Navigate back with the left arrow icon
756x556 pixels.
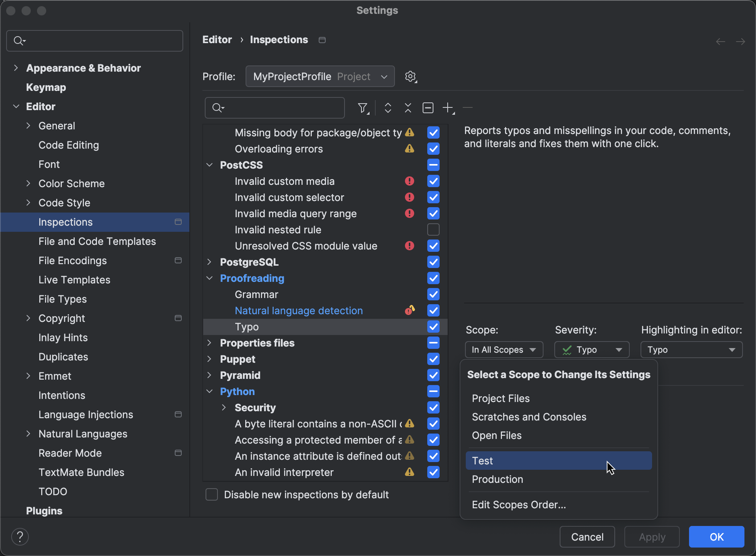tap(720, 42)
